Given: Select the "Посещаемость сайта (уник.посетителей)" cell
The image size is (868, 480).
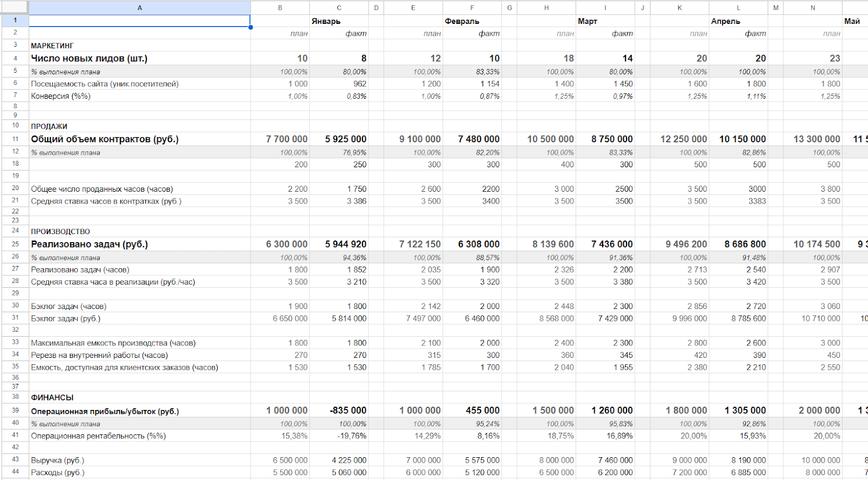Looking at the screenshot, I should (139, 84).
